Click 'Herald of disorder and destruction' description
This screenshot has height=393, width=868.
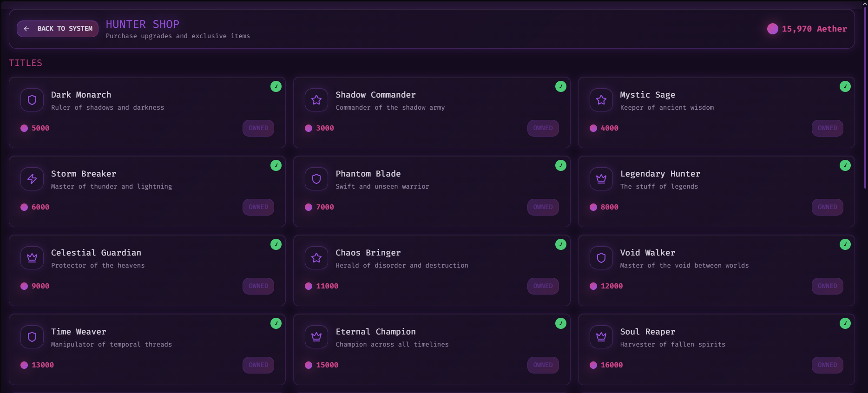pos(402,265)
